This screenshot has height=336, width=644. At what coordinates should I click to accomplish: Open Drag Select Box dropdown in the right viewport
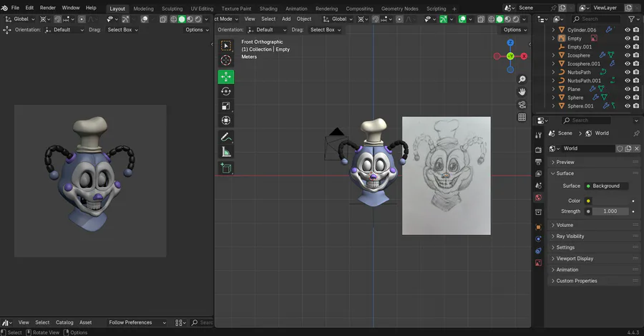tap(326, 29)
